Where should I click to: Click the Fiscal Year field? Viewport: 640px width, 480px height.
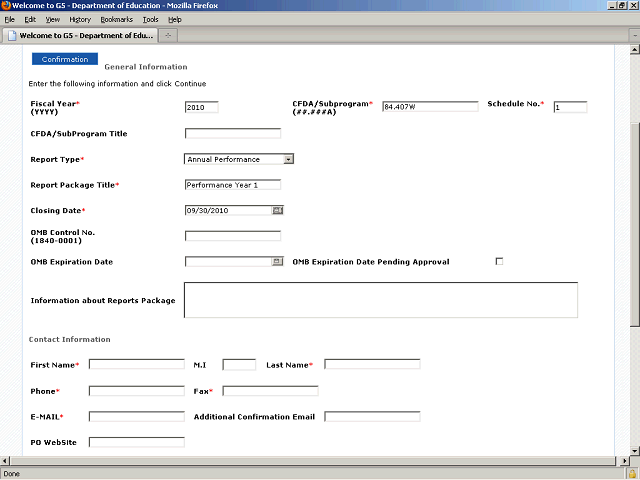point(202,107)
